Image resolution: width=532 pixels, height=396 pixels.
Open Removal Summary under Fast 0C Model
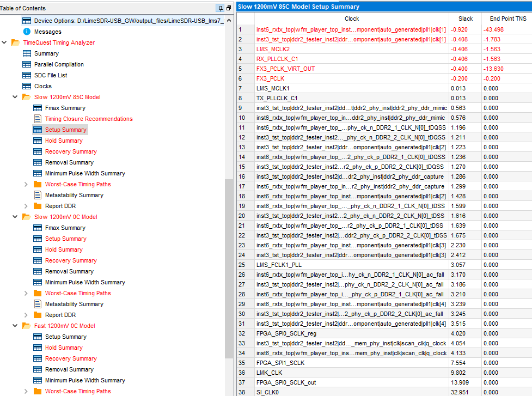pos(69,369)
